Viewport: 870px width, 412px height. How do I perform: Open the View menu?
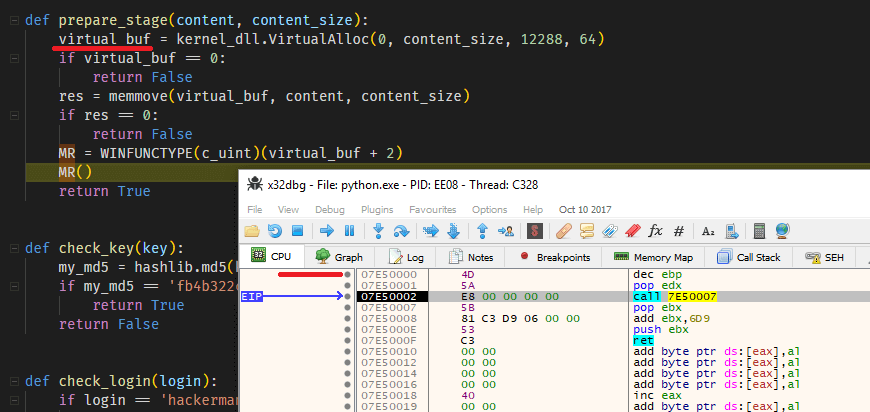pyautogui.click(x=288, y=210)
